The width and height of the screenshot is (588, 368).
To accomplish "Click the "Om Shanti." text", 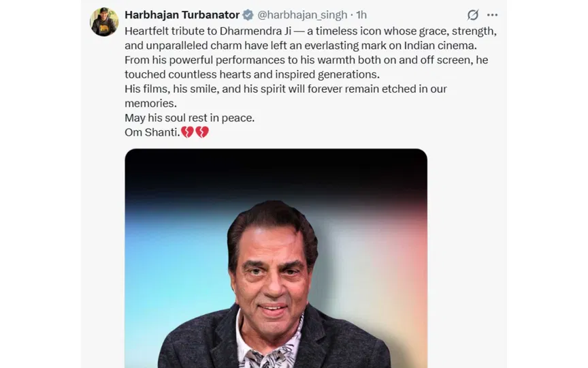I will pyautogui.click(x=152, y=132).
